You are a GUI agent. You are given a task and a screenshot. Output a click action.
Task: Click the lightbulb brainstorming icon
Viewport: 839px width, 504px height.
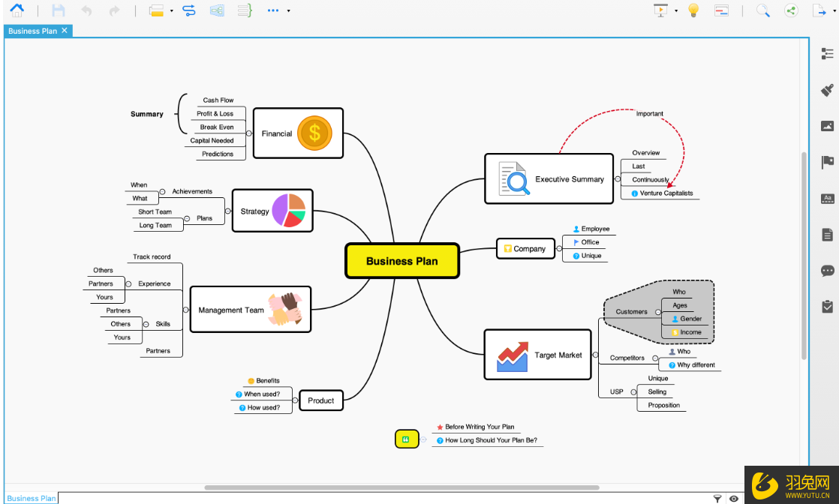click(x=693, y=10)
